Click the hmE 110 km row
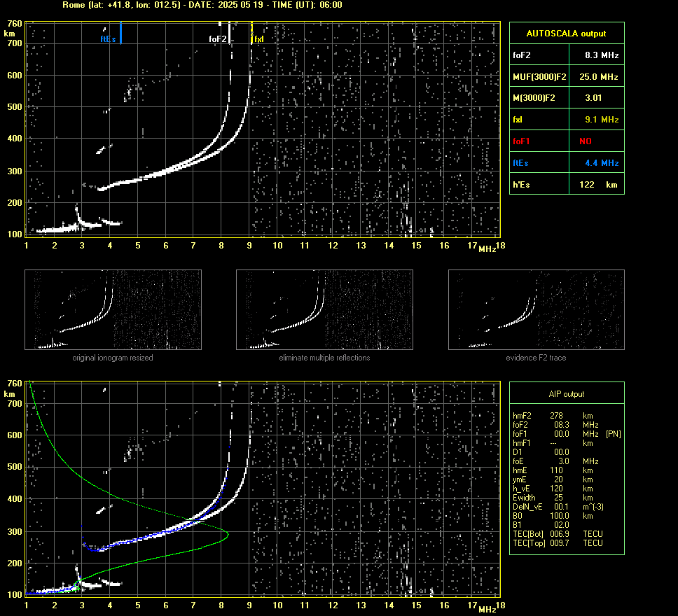The height and width of the screenshot is (616, 678). (553, 470)
